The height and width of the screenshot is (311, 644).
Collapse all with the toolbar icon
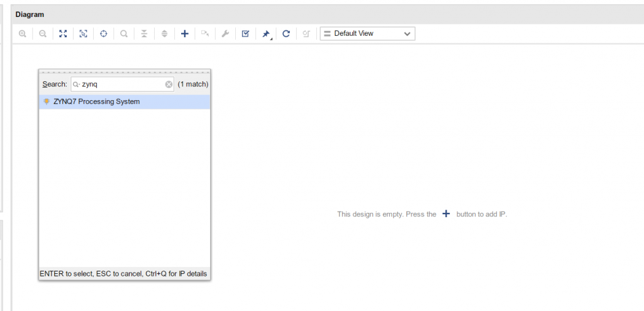144,33
